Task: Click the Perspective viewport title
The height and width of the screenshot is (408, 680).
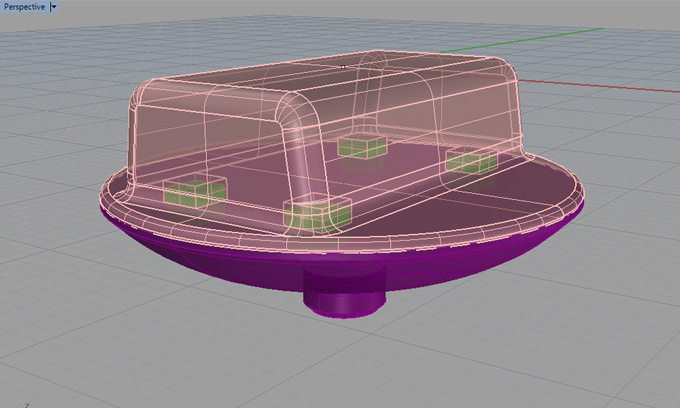Action: [x=23, y=6]
